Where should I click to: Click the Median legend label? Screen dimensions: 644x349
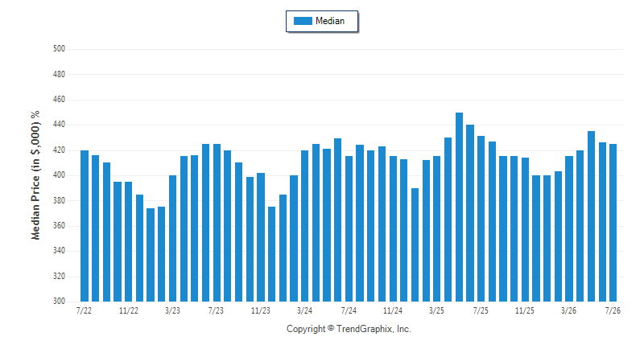[330, 21]
